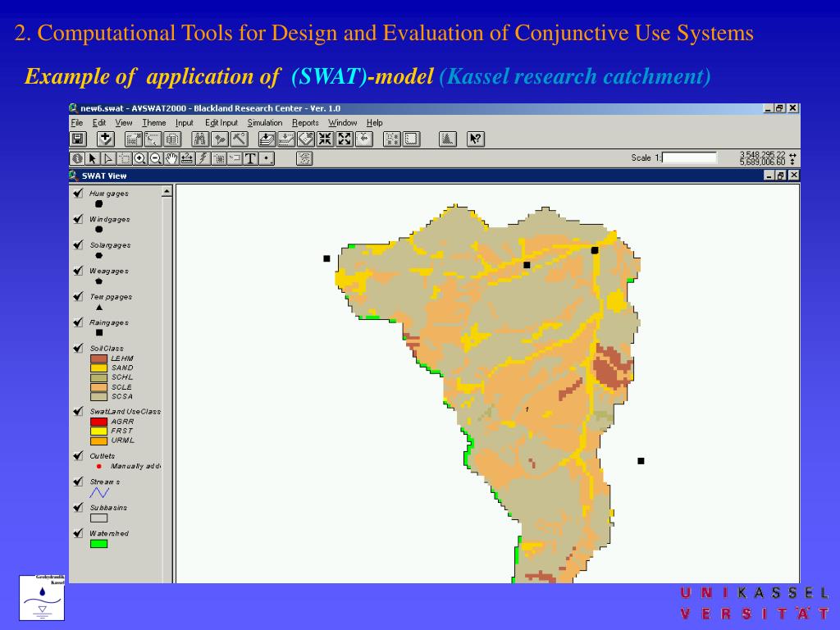Select the Text tool
The image size is (840, 630).
click(x=251, y=158)
